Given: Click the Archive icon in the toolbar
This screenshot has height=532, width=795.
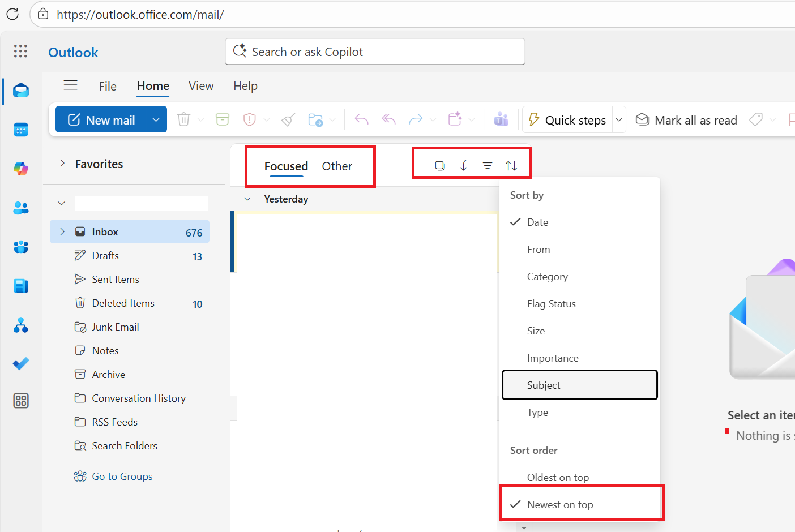Looking at the screenshot, I should pyautogui.click(x=222, y=119).
